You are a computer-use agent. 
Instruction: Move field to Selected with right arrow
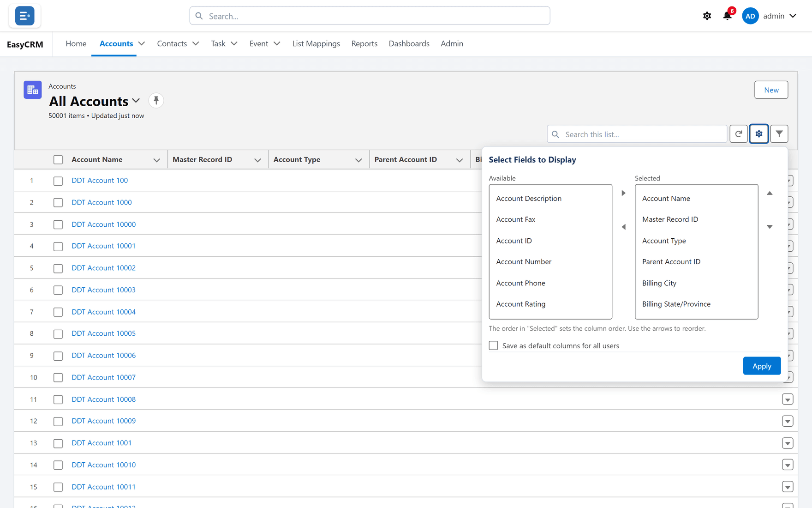[x=623, y=193]
